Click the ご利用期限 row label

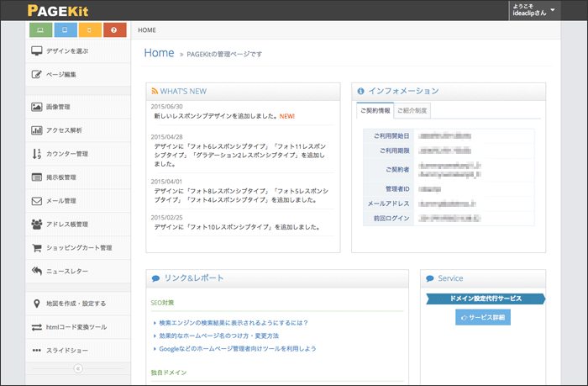[x=395, y=151]
